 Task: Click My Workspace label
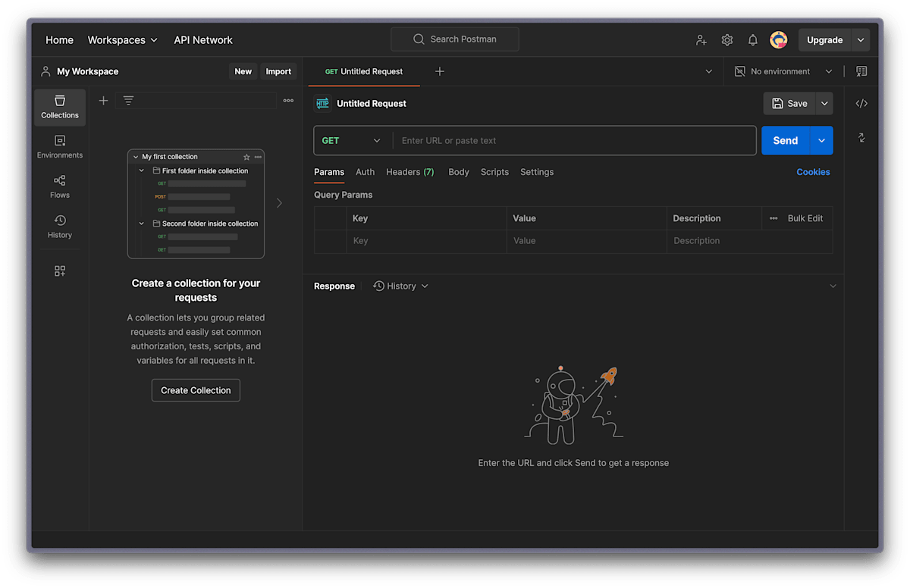click(x=88, y=71)
